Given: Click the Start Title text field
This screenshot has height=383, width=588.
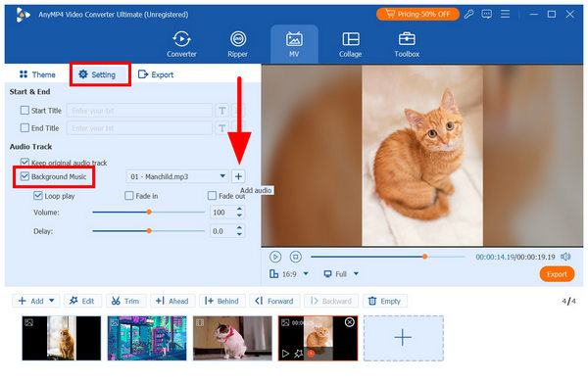Looking at the screenshot, I should 139,111.
